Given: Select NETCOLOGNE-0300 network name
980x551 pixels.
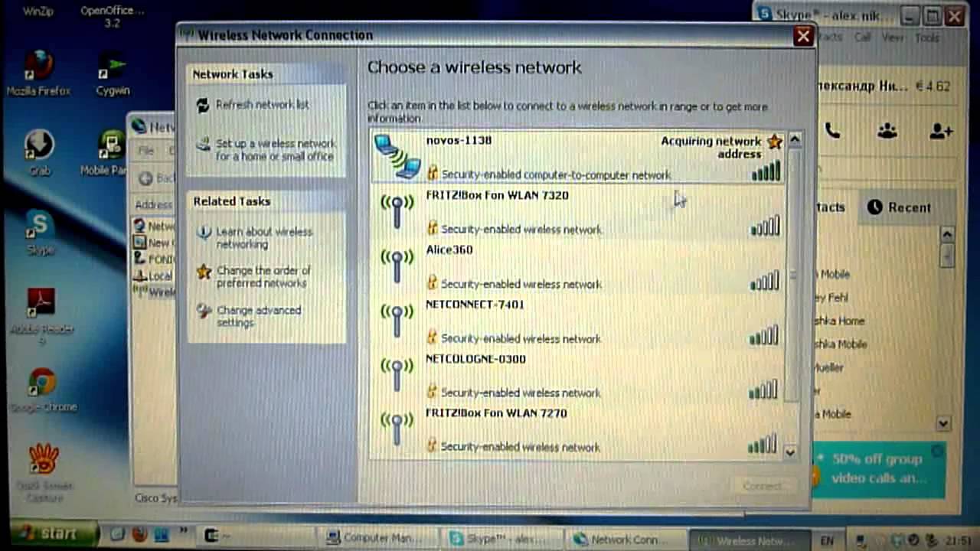Looking at the screenshot, I should point(475,358).
